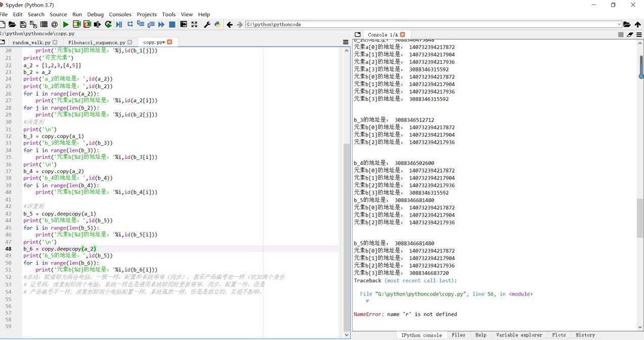Run the file with the green play icon

point(66,24)
